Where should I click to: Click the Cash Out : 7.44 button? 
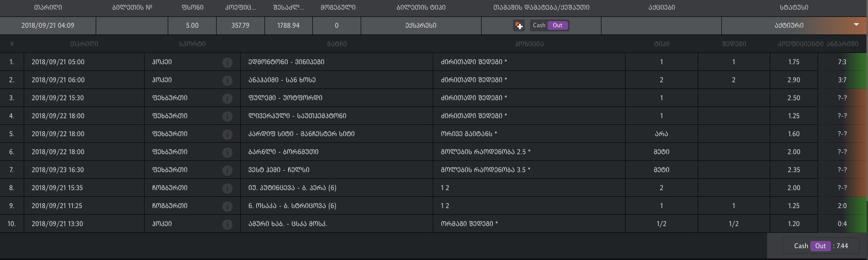pyautogui.click(x=821, y=246)
